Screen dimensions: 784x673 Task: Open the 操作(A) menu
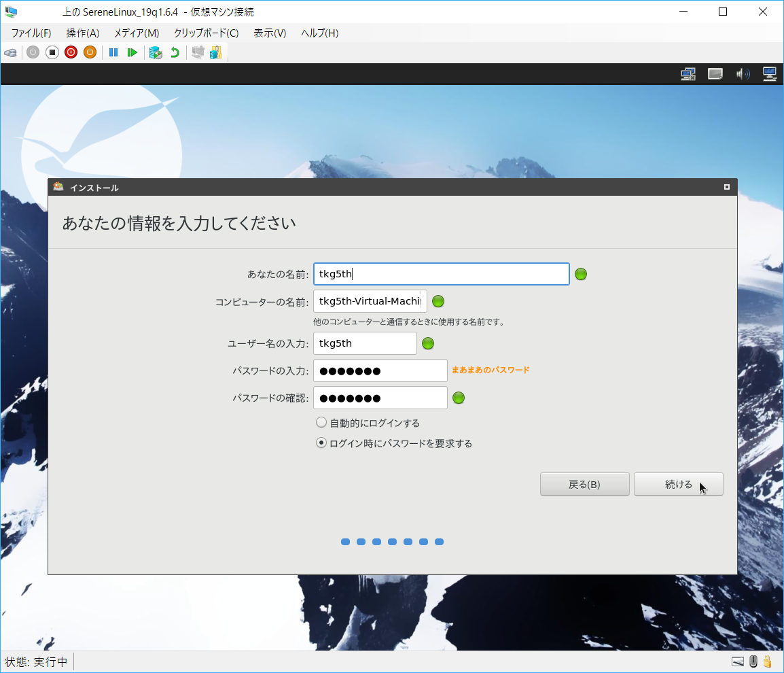click(x=82, y=33)
